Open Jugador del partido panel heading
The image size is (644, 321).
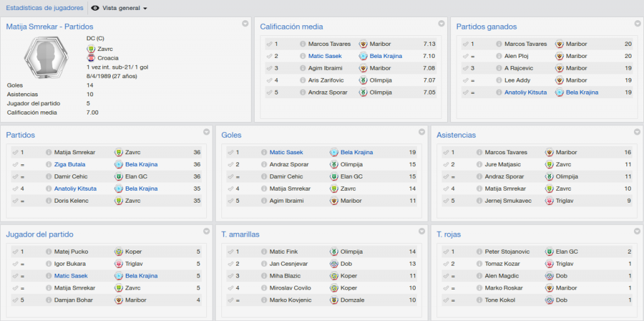point(40,235)
